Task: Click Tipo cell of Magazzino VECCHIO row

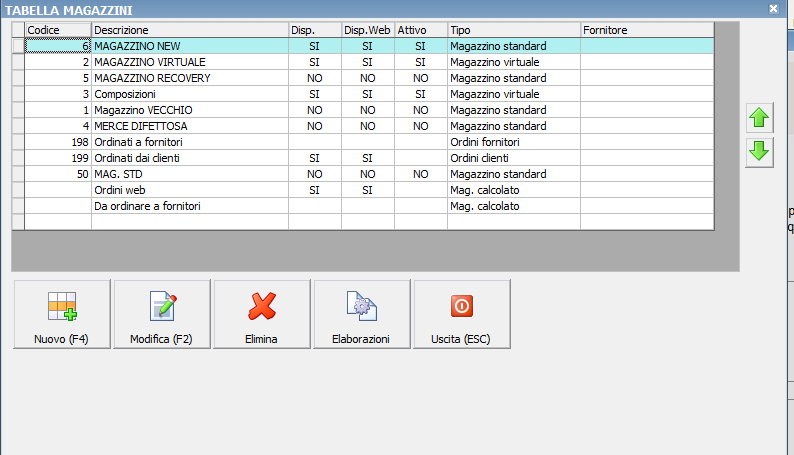Action: [514, 110]
